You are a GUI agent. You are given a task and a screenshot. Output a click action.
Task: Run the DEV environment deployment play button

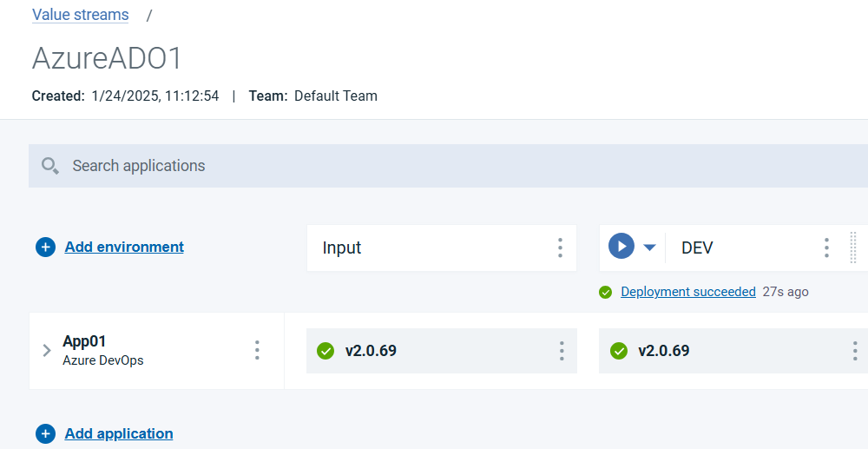pos(621,247)
